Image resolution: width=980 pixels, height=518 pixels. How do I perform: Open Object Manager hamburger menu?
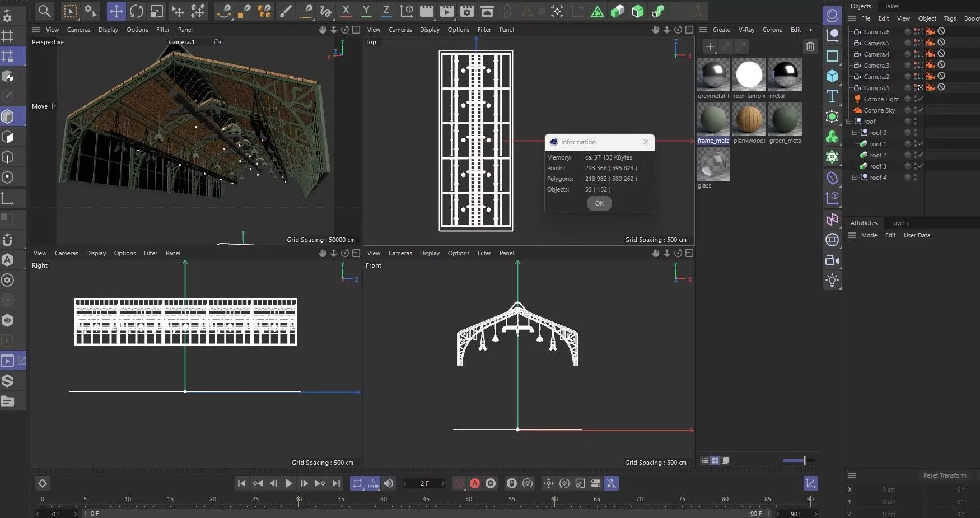point(852,18)
